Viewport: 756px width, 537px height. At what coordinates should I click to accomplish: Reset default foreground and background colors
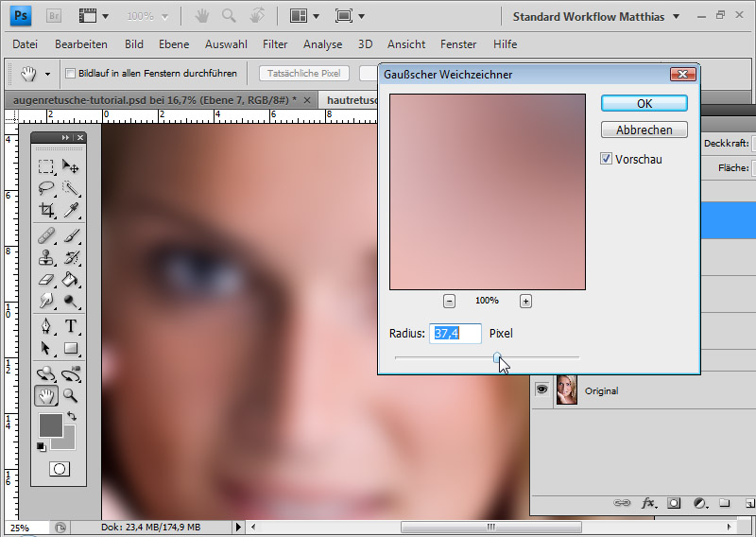point(42,447)
